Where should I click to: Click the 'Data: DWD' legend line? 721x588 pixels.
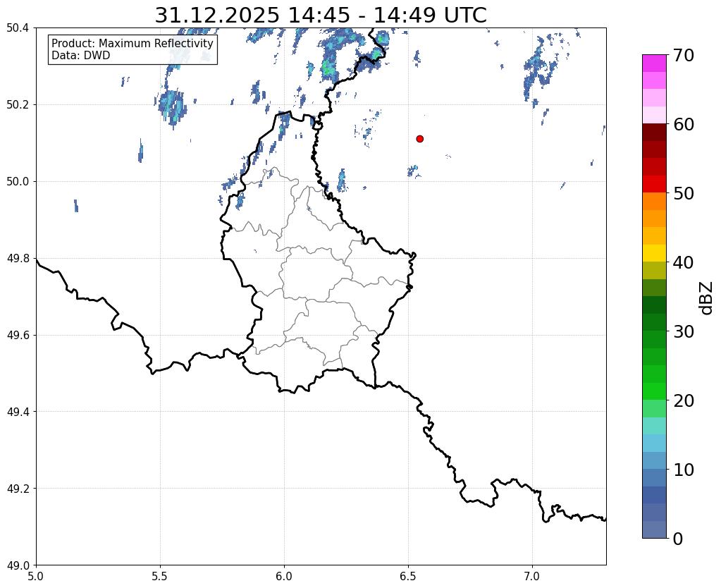coord(80,56)
